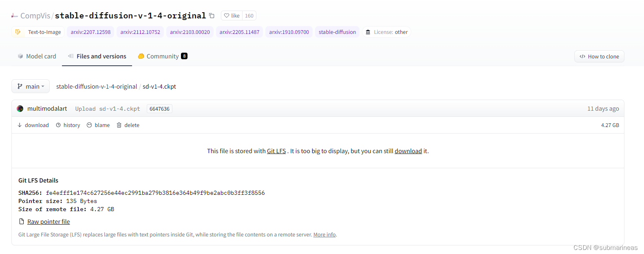The image size is (644, 254).
Task: View the file history
Action: coord(68,125)
